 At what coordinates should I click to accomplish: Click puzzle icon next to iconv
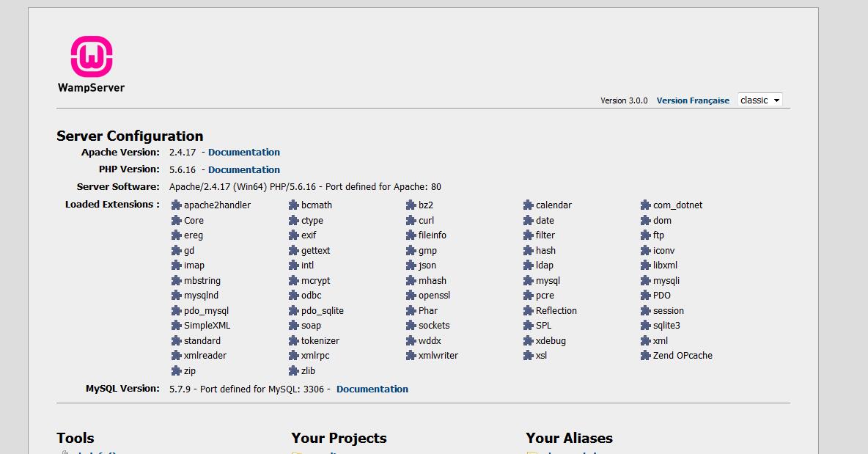coord(646,251)
